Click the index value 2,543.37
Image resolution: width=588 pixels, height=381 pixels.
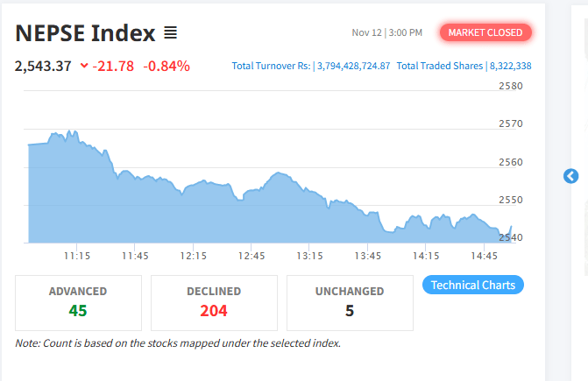pyautogui.click(x=43, y=66)
